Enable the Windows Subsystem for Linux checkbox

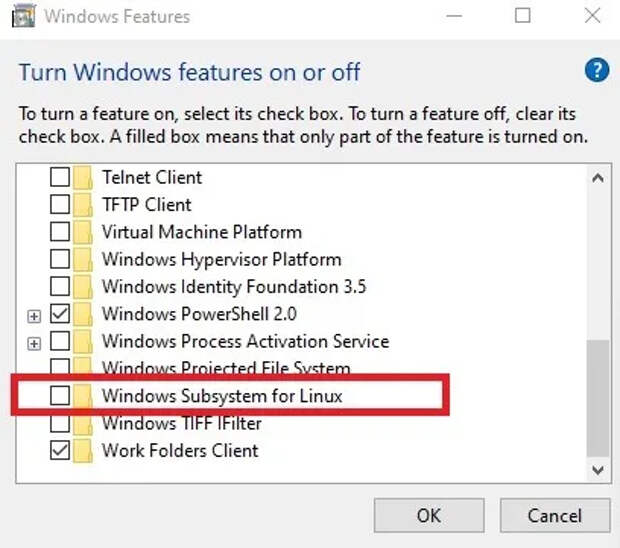click(x=60, y=395)
